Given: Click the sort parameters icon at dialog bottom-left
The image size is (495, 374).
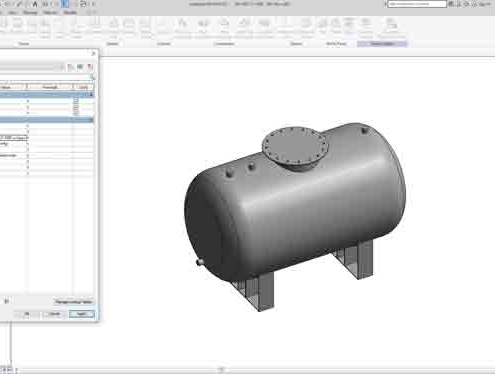Looking at the screenshot, I should coord(7,301).
